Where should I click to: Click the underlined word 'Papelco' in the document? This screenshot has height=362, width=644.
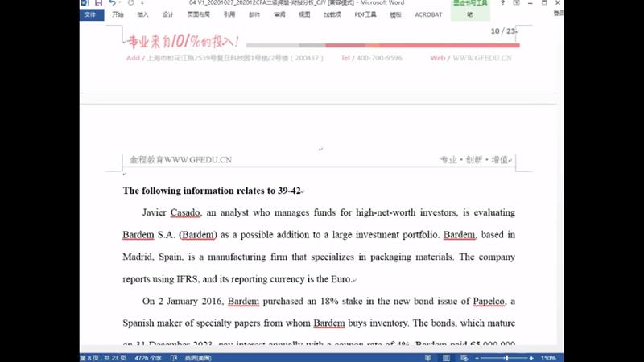(489, 301)
